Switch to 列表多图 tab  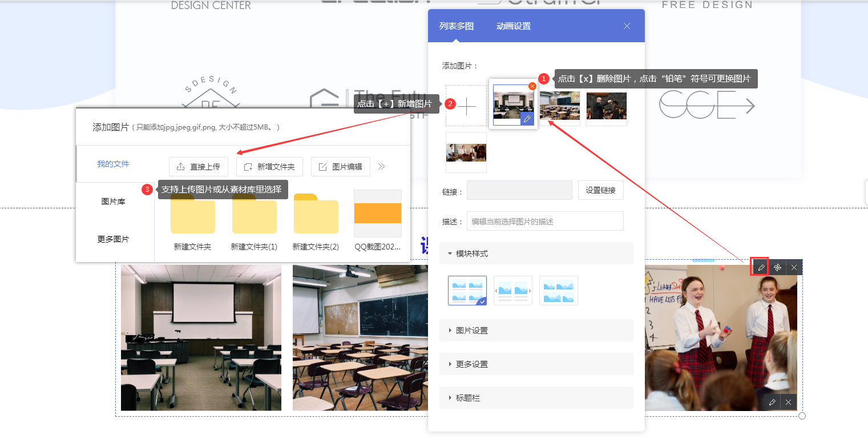tap(457, 26)
